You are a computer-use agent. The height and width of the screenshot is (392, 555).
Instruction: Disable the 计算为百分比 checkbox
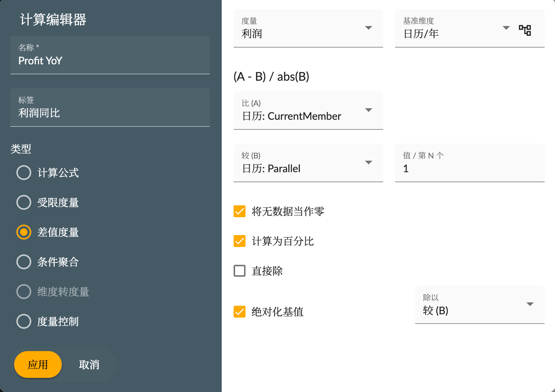[x=240, y=241]
